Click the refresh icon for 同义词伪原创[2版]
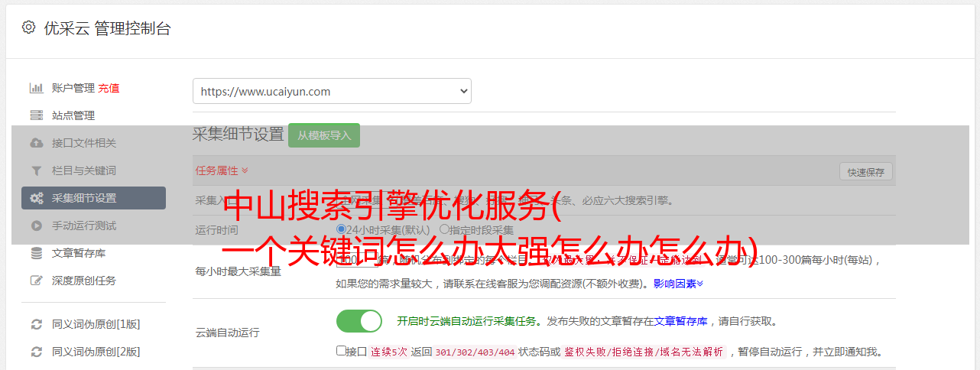The image size is (980, 370). 36,352
